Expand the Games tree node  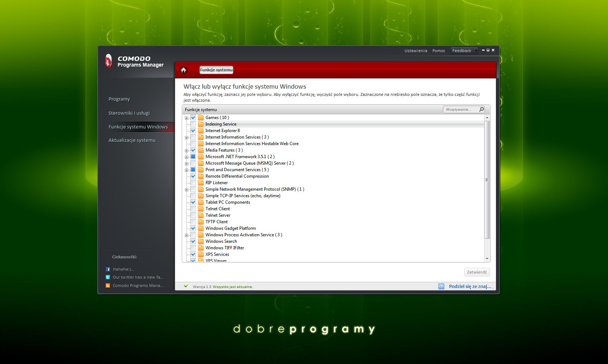[186, 118]
